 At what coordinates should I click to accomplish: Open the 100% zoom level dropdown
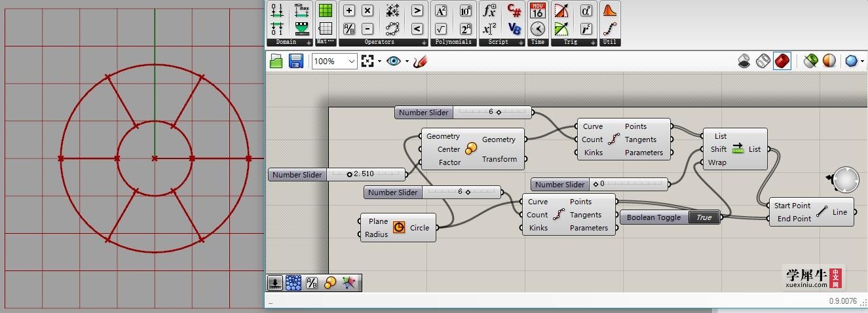click(x=352, y=62)
